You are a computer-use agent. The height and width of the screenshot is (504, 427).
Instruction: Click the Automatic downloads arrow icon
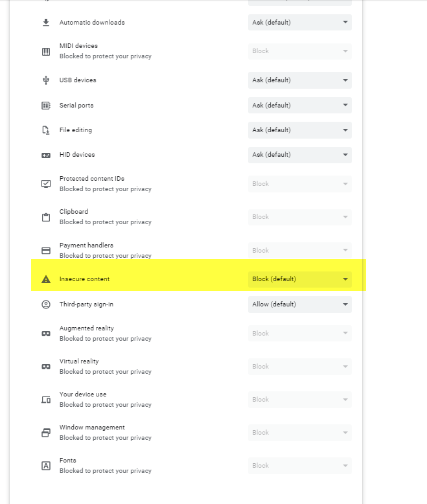(x=46, y=22)
